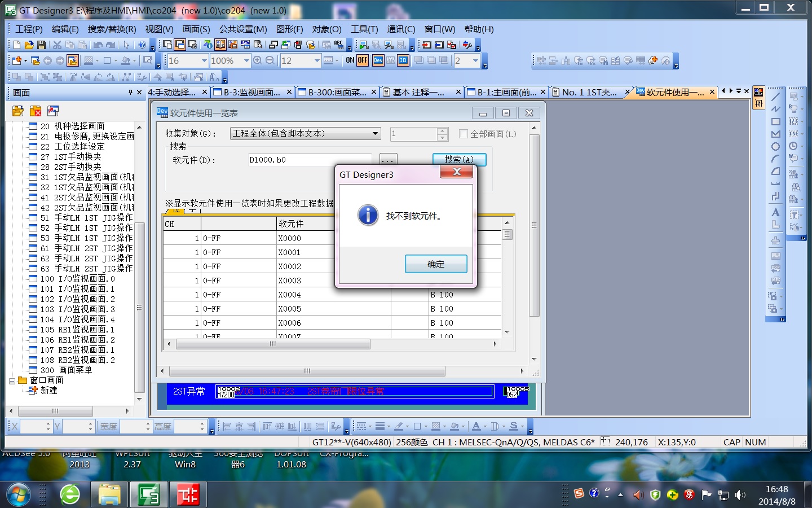This screenshot has height=508, width=812.
Task: Select the Rectangle drawing tool
Action: coord(775,121)
